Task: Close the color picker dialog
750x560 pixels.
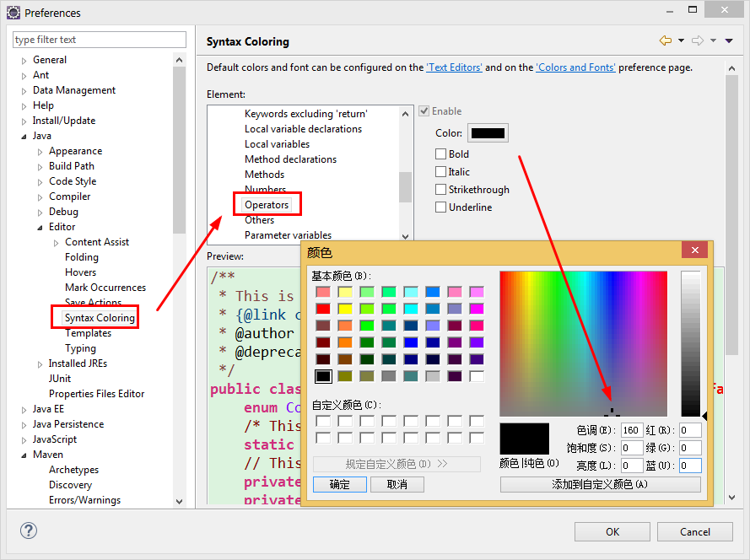Action: pos(695,250)
